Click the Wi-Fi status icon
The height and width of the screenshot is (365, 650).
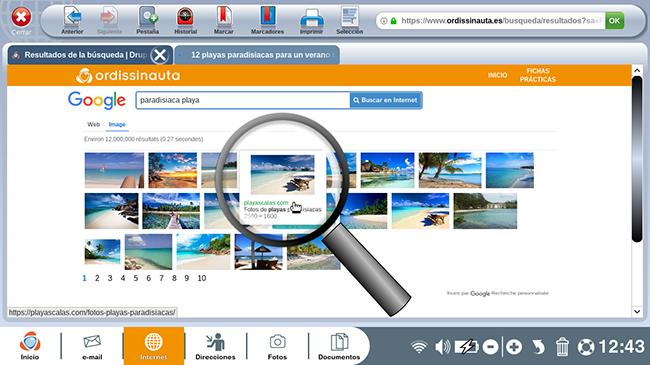(419, 347)
